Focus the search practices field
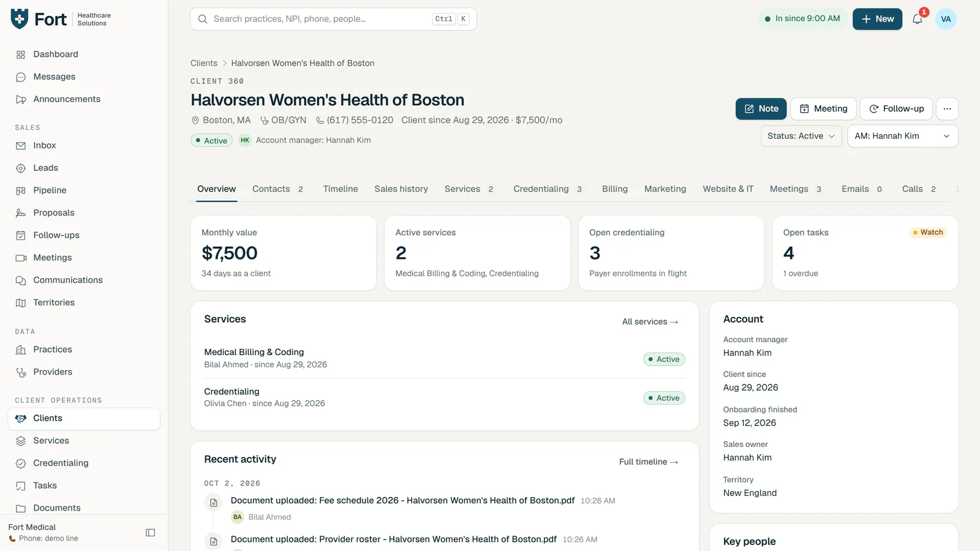 333,19
